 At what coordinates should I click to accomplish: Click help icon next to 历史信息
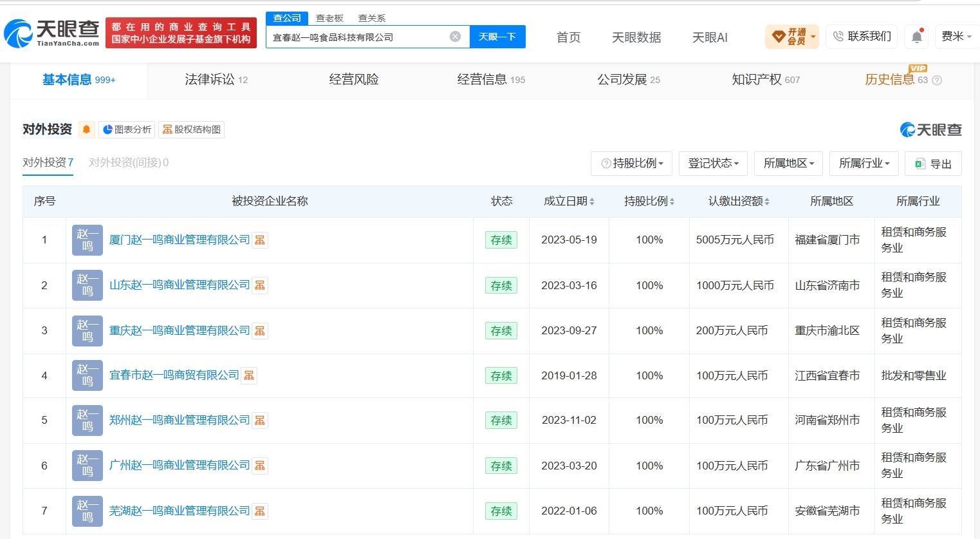click(x=937, y=80)
